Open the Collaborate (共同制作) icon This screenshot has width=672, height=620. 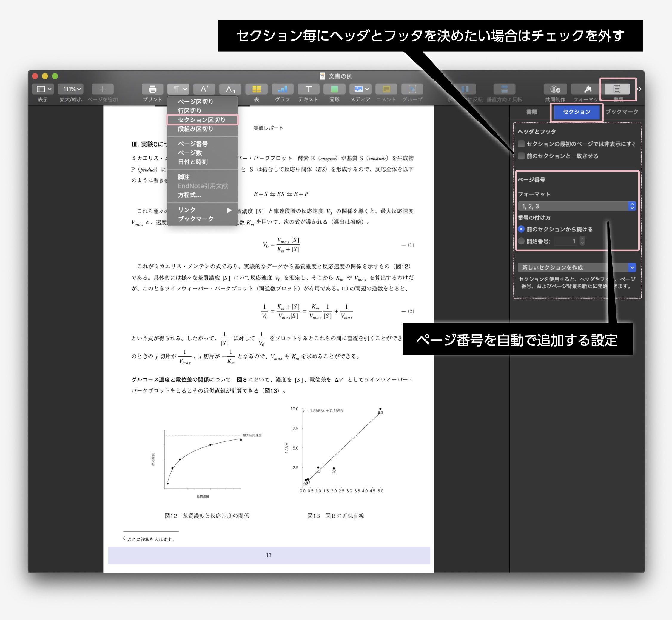[x=555, y=89]
